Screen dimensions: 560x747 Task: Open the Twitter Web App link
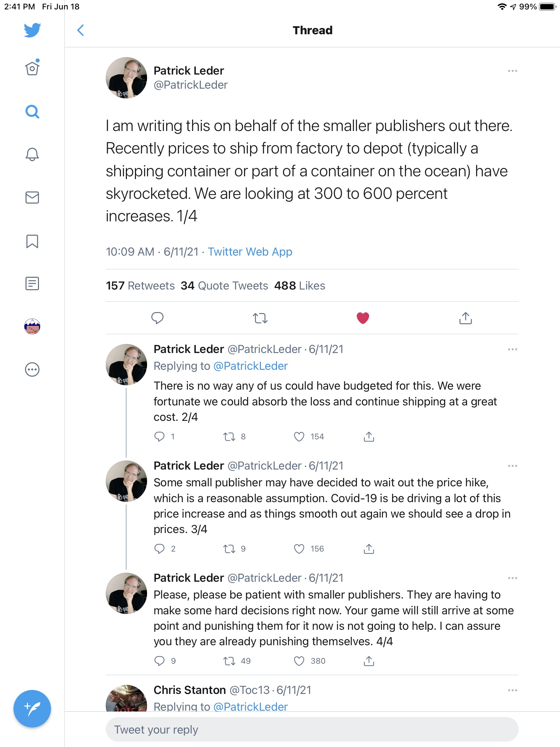[x=250, y=252]
